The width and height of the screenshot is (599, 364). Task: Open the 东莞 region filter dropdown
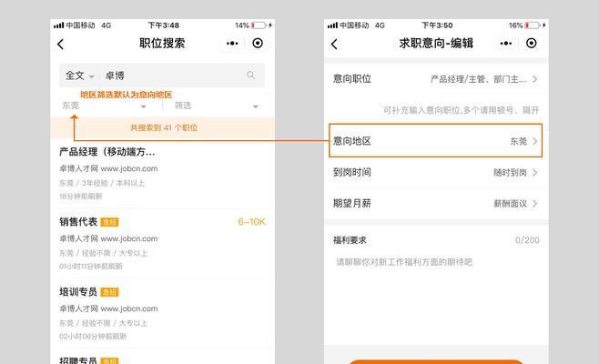pyautogui.click(x=104, y=106)
